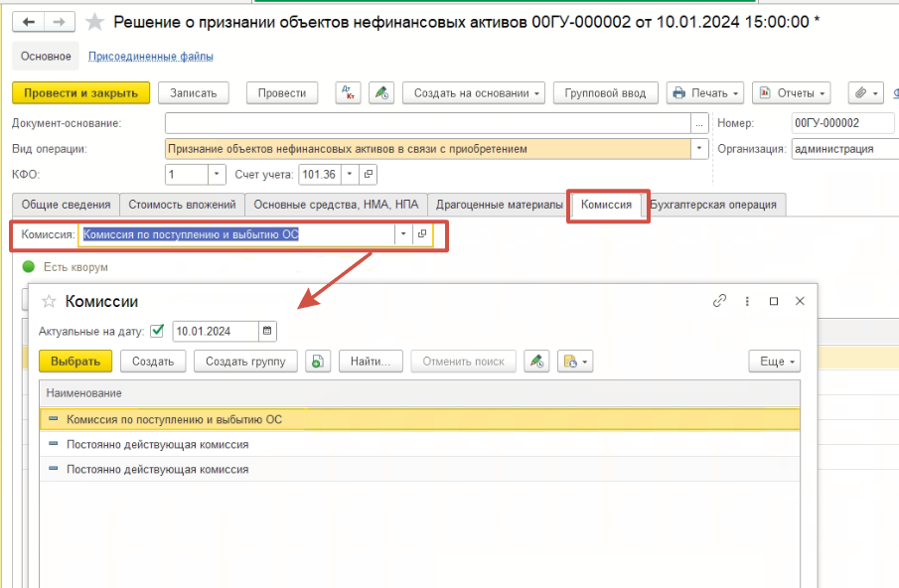Close the Комиссии dialog
899x588 pixels.
point(800,301)
